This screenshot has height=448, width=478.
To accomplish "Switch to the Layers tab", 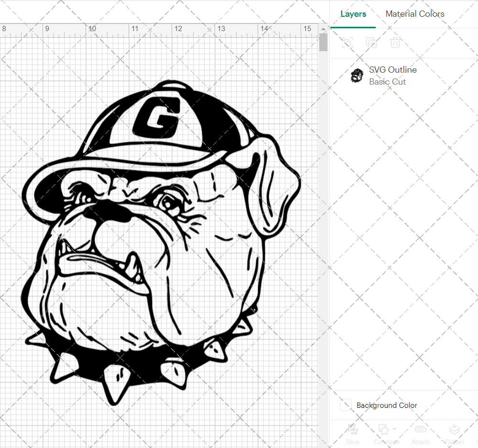I will coord(353,14).
